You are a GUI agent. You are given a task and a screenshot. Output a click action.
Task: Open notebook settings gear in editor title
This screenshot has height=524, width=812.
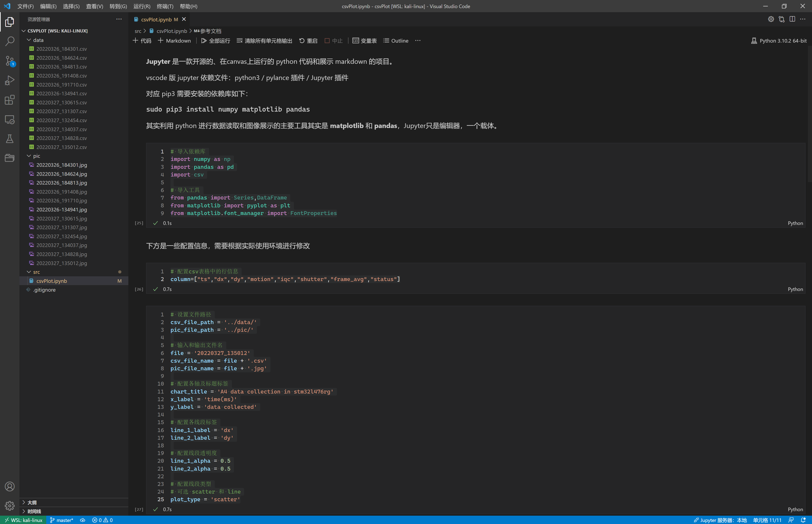(771, 19)
